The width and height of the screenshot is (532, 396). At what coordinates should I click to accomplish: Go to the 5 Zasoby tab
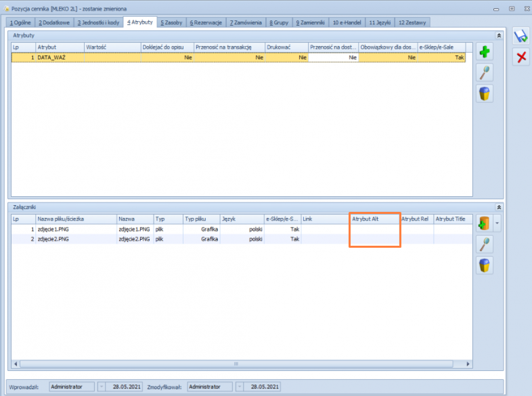(x=171, y=23)
